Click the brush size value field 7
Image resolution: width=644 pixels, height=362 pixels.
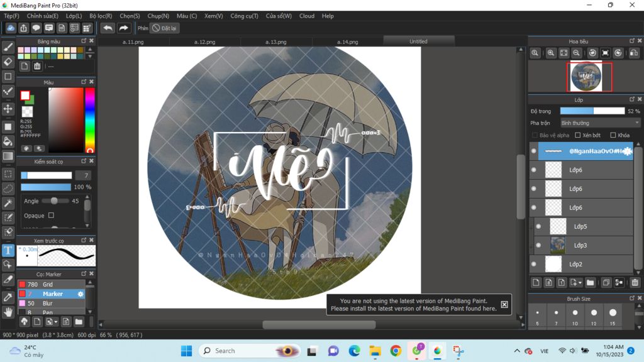[84, 175]
